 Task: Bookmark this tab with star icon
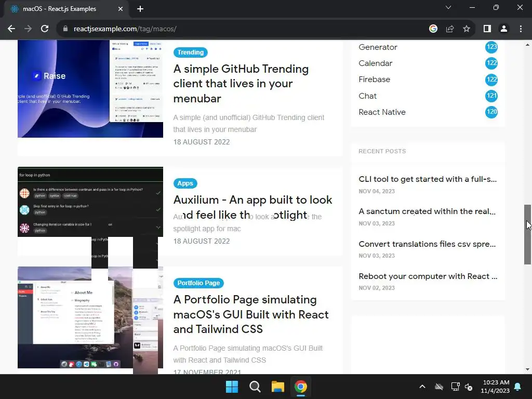click(x=467, y=29)
